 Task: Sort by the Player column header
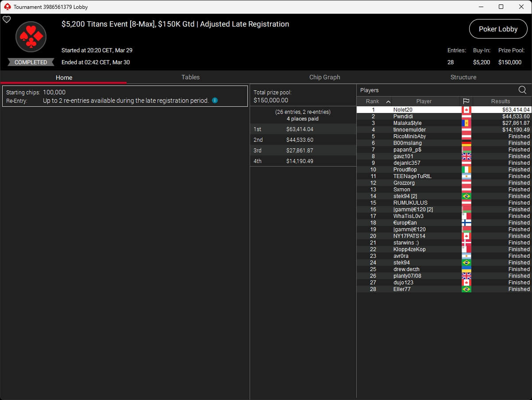coord(424,101)
